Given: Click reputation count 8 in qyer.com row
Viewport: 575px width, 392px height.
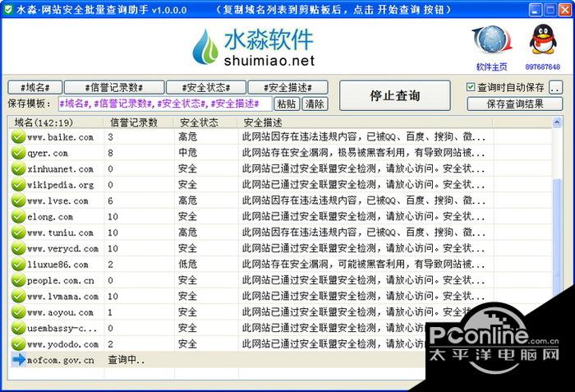Looking at the screenshot, I should point(110,153).
